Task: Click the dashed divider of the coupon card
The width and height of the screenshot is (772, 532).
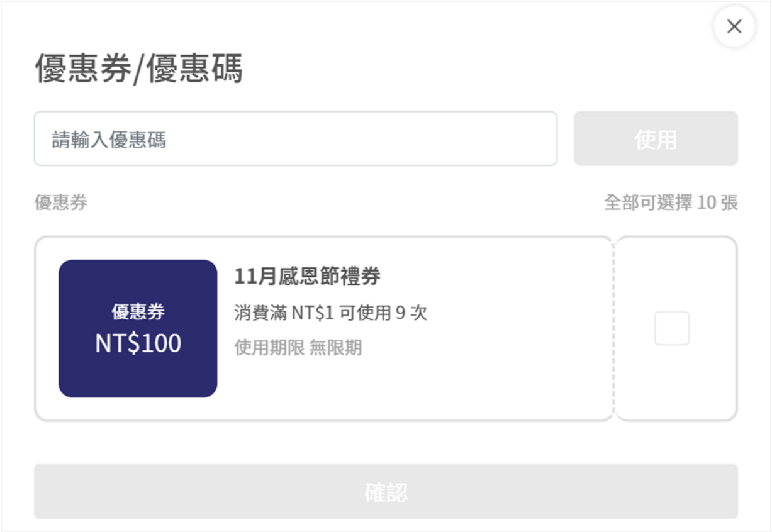Action: pos(613,328)
